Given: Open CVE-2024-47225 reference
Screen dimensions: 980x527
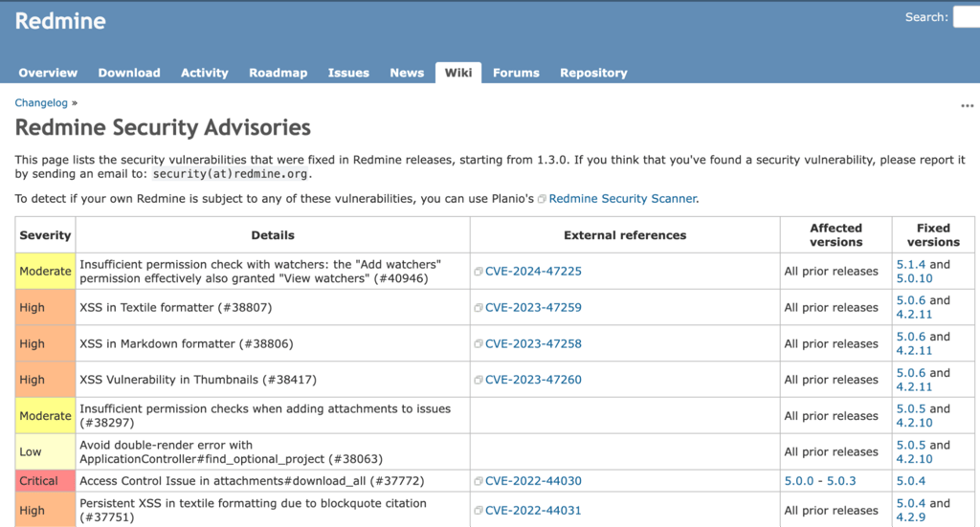Looking at the screenshot, I should (x=533, y=271).
